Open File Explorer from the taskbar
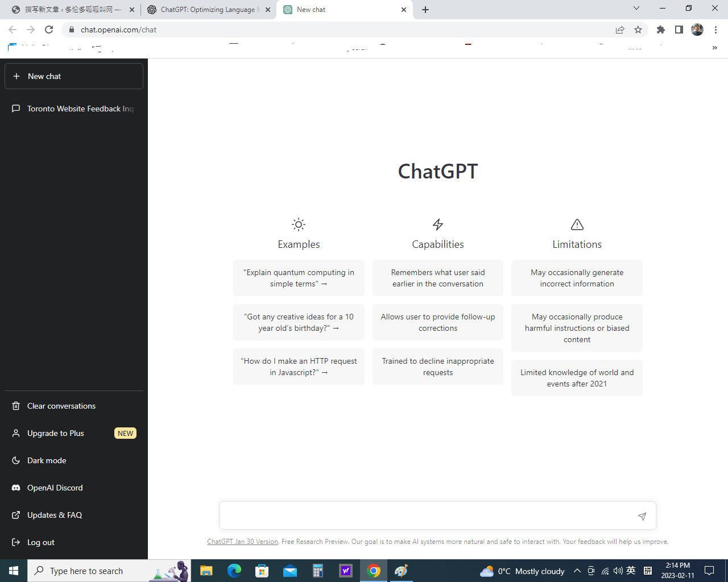The width and height of the screenshot is (728, 582). pos(206,571)
